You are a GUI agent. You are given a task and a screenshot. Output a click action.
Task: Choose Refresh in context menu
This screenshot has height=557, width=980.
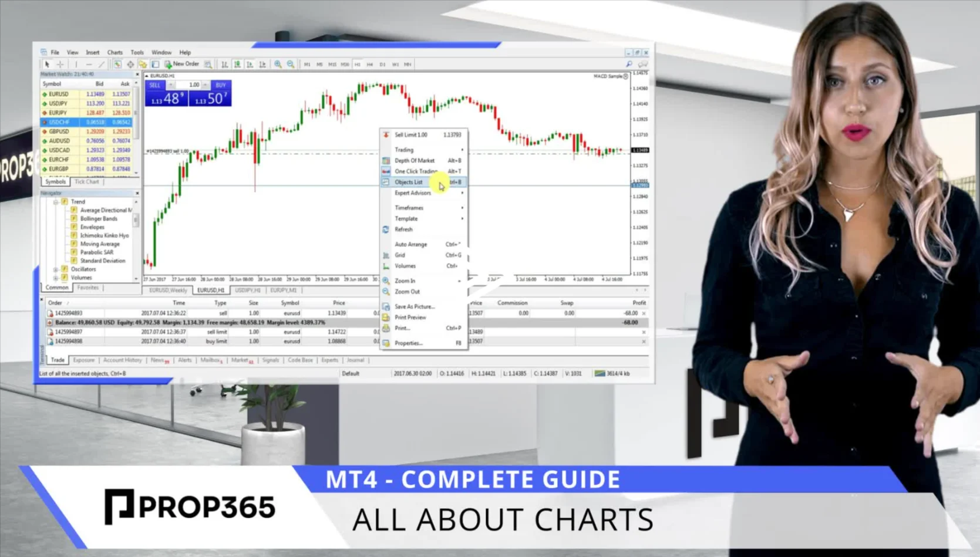(x=424, y=229)
